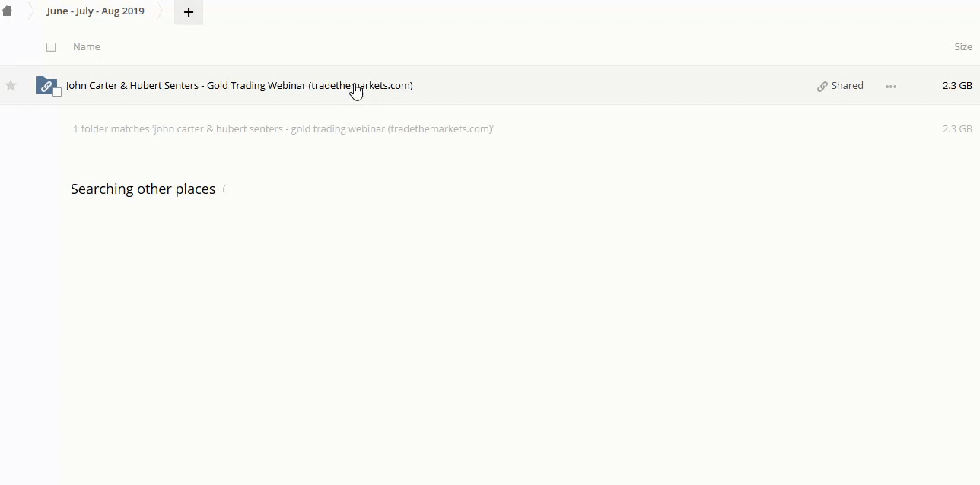Click the breadcrumb chevron after the Home icon

click(31, 11)
